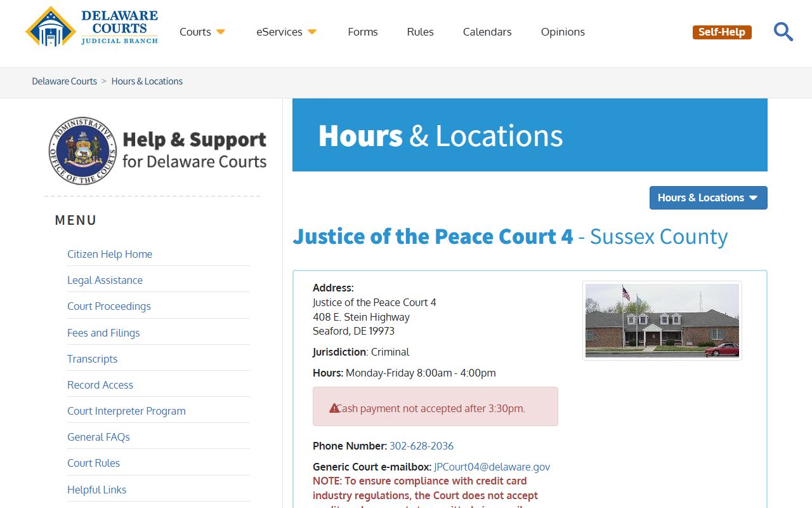Click the Hours & Locations page banner title
Image resolution: width=812 pixels, height=508 pixels.
(x=440, y=135)
